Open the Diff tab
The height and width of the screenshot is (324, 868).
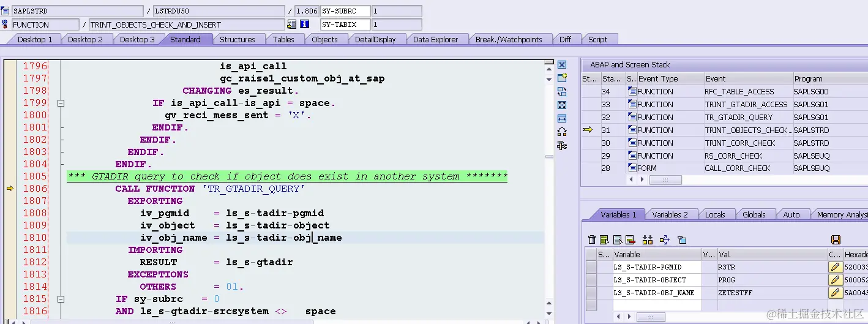click(565, 39)
